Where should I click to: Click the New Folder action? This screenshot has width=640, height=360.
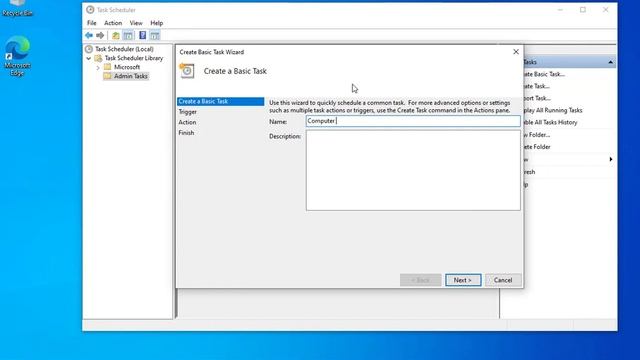click(x=537, y=135)
